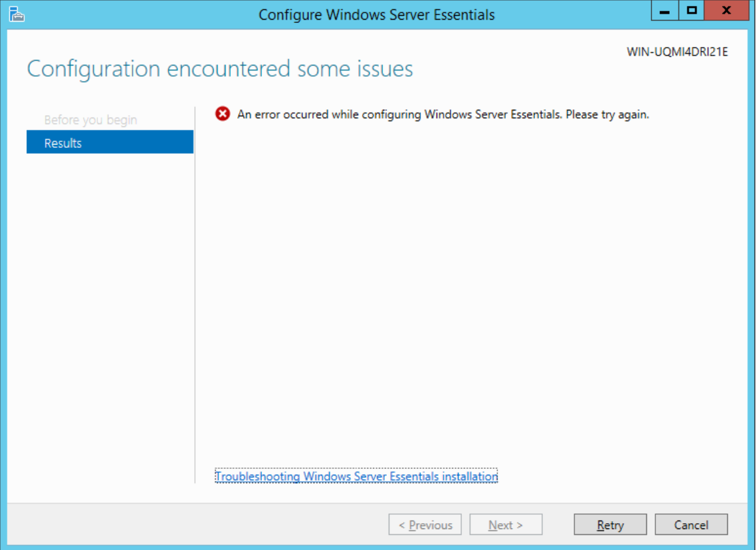Select the Before you begin step
Image resolution: width=756 pixels, height=550 pixels.
(x=91, y=120)
